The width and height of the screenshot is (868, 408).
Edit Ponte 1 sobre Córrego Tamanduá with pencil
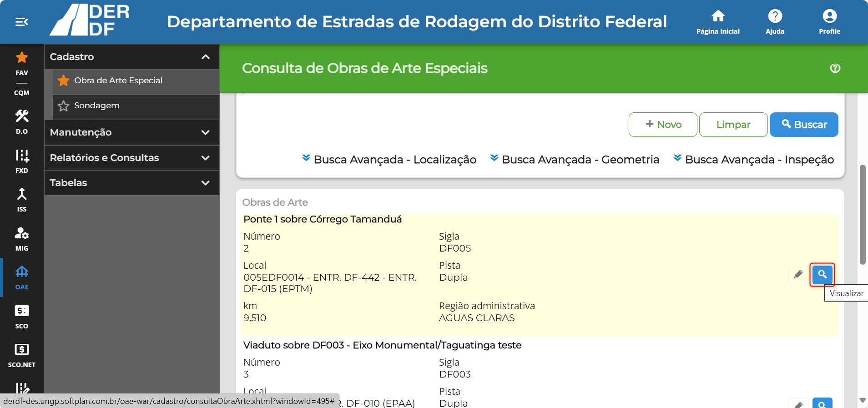coord(798,275)
